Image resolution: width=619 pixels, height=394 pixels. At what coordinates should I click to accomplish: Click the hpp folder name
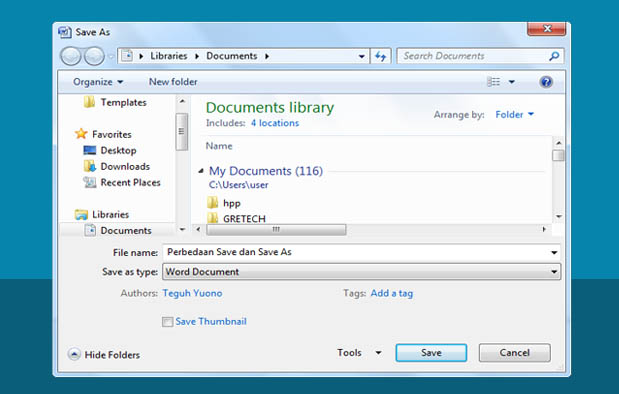click(x=232, y=203)
